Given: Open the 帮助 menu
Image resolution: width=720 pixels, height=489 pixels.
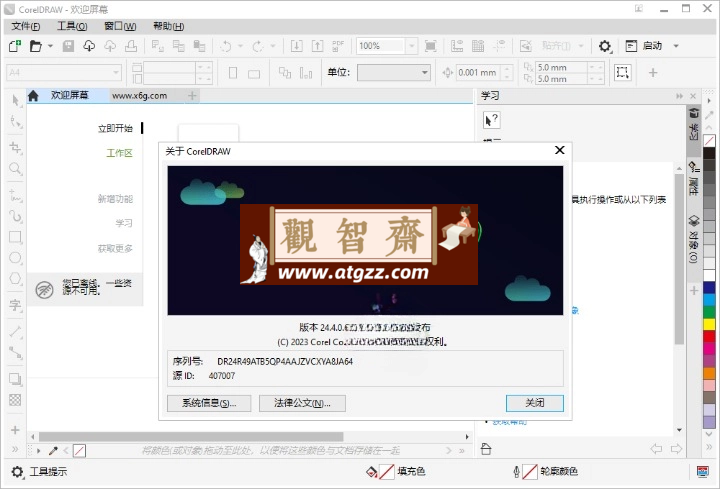Looking at the screenshot, I should point(169,26).
